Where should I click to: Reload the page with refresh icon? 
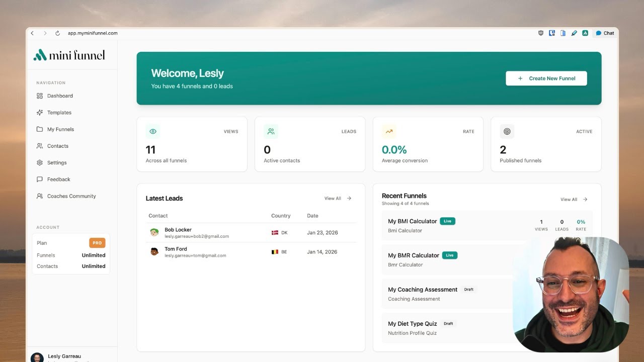[x=57, y=33]
